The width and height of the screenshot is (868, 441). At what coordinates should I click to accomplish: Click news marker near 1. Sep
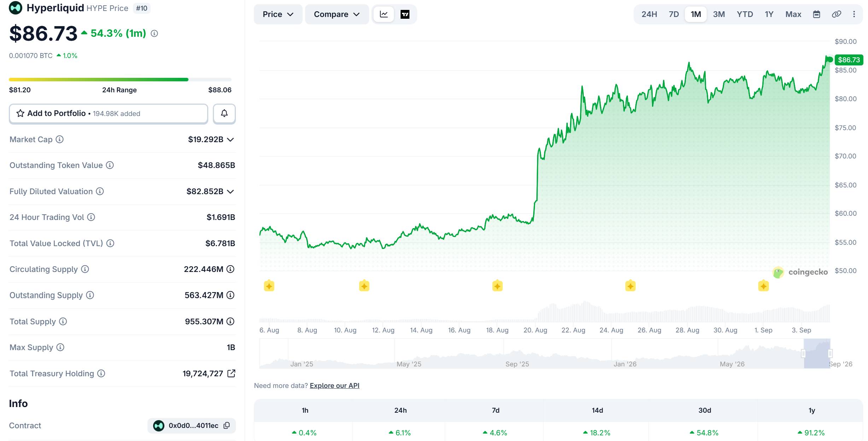point(763,286)
